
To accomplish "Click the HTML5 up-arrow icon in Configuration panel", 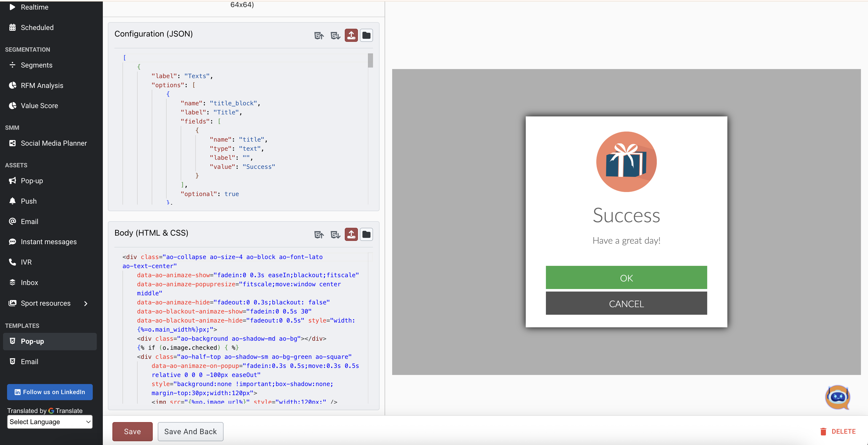I will [x=319, y=35].
